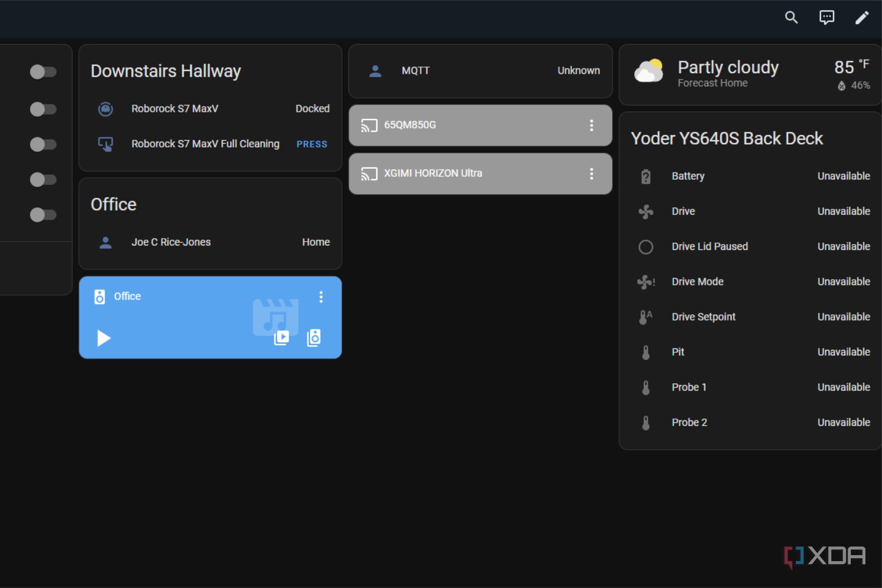Viewport: 882px width, 588px height.
Task: Open the Office media player three-dot menu
Action: pos(321,297)
